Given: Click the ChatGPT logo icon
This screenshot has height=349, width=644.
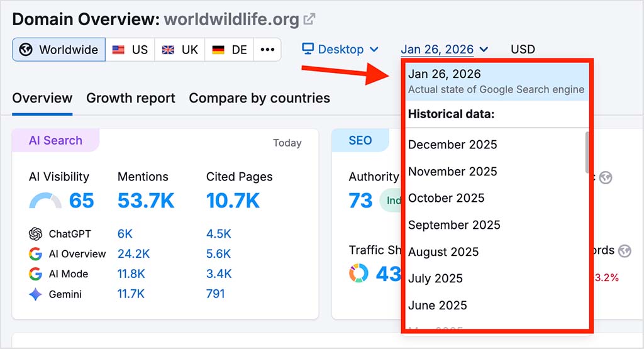Looking at the screenshot, I should point(36,234).
